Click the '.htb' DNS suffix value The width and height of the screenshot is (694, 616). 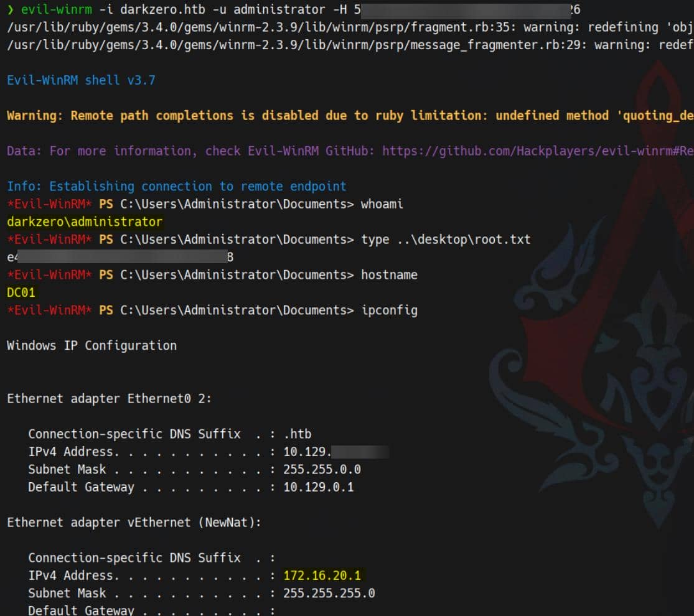pos(298,434)
